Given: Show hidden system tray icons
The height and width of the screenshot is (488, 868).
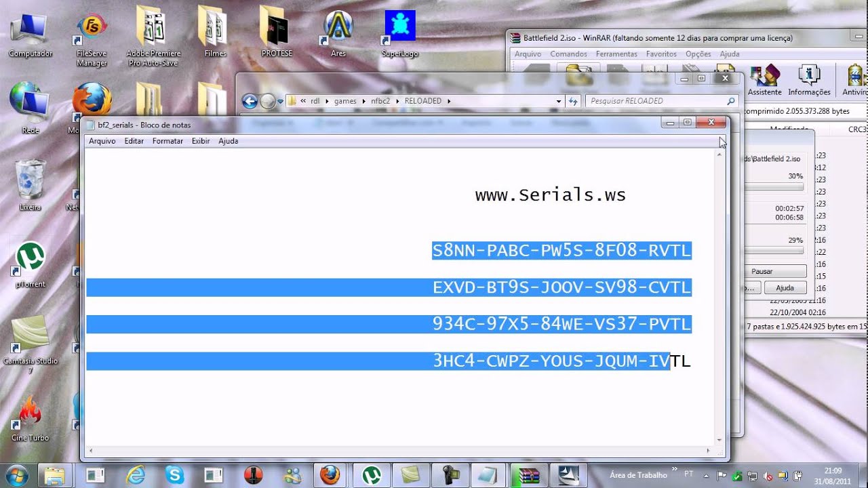Looking at the screenshot, I should [707, 475].
